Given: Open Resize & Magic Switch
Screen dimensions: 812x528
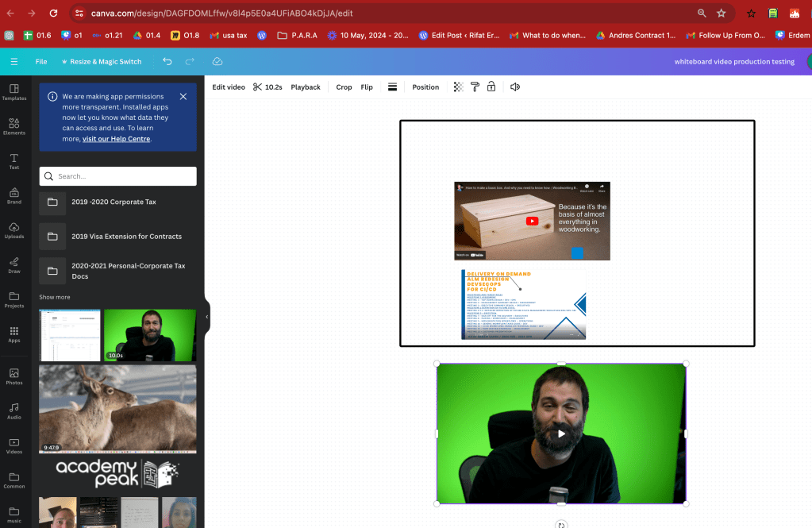Looking at the screenshot, I should tap(102, 62).
